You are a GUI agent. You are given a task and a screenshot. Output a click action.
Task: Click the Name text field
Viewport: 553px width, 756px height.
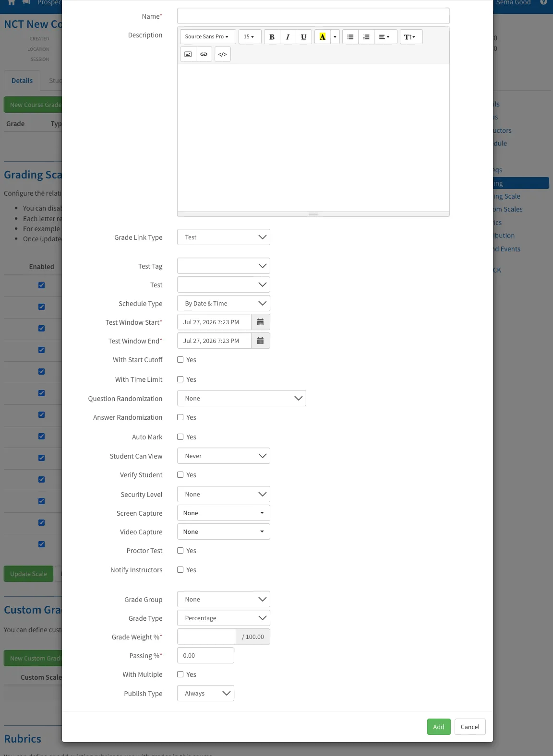[313, 16]
